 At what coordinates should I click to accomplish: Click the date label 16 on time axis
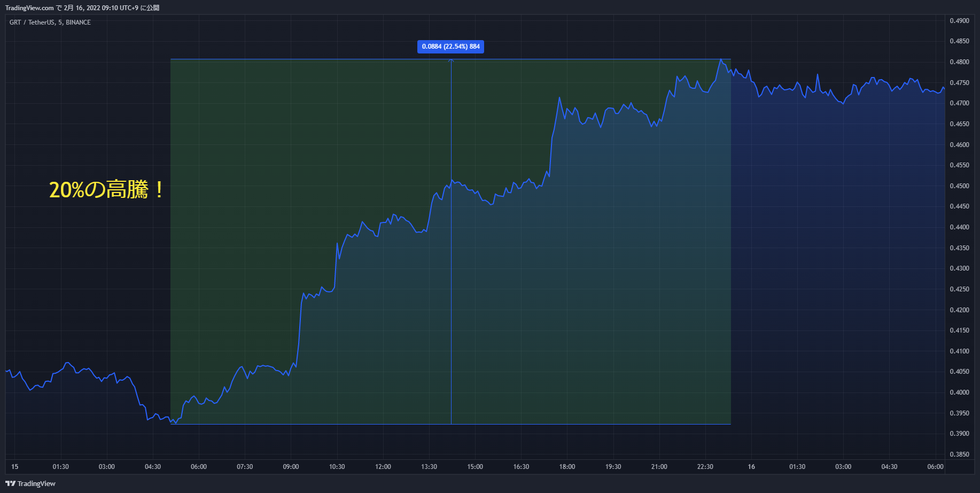[751, 467]
